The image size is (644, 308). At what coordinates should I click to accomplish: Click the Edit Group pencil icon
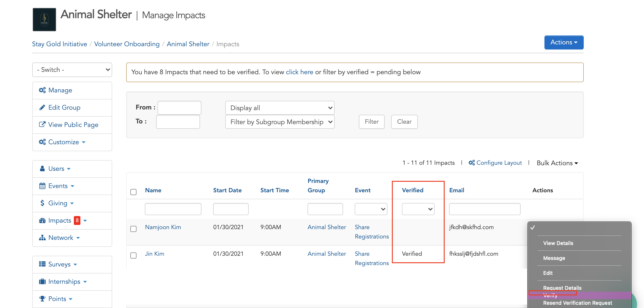(x=42, y=107)
